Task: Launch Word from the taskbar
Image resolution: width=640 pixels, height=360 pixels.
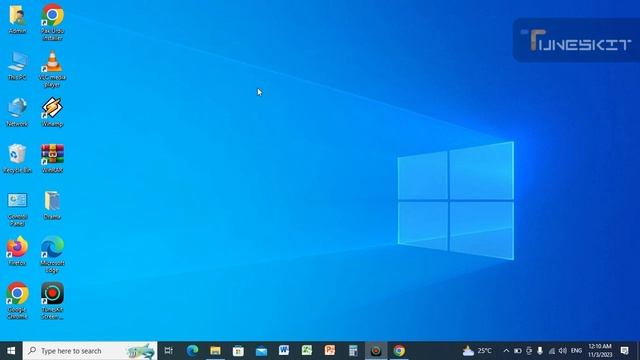Action: click(284, 351)
